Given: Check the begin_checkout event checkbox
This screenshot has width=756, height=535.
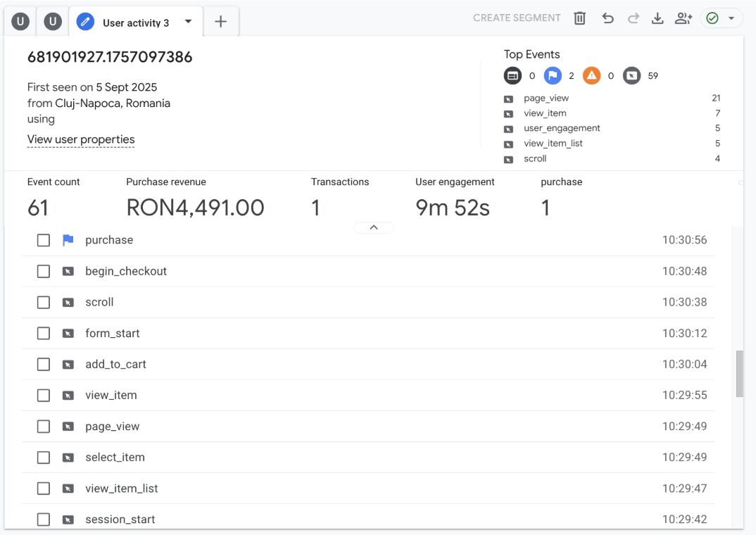Looking at the screenshot, I should [x=44, y=271].
